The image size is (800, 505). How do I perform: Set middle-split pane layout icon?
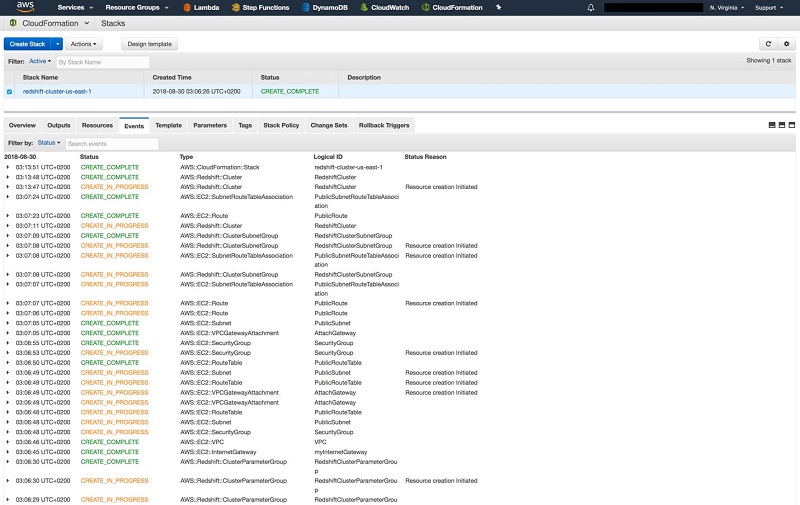782,125
